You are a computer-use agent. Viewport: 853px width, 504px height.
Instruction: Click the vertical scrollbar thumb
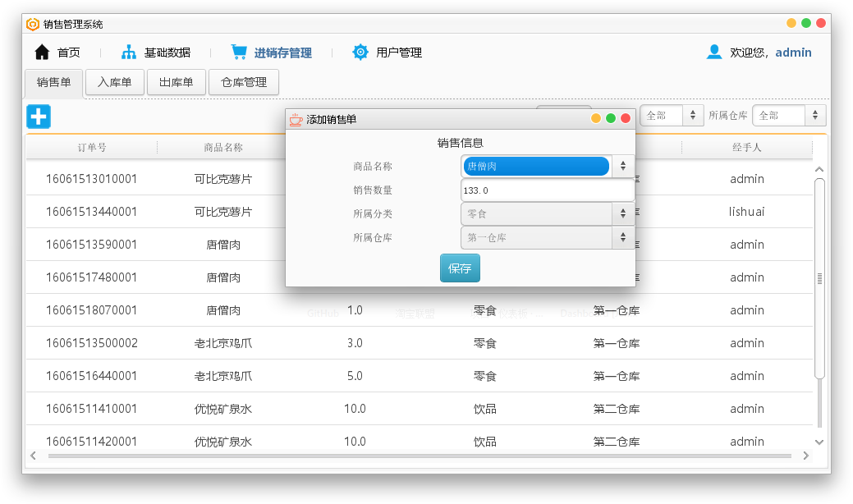click(819, 278)
